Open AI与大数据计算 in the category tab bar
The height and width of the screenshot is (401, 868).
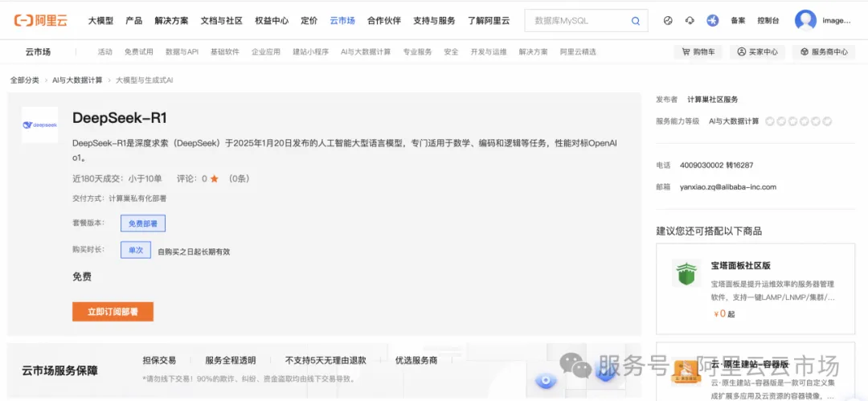coord(366,52)
